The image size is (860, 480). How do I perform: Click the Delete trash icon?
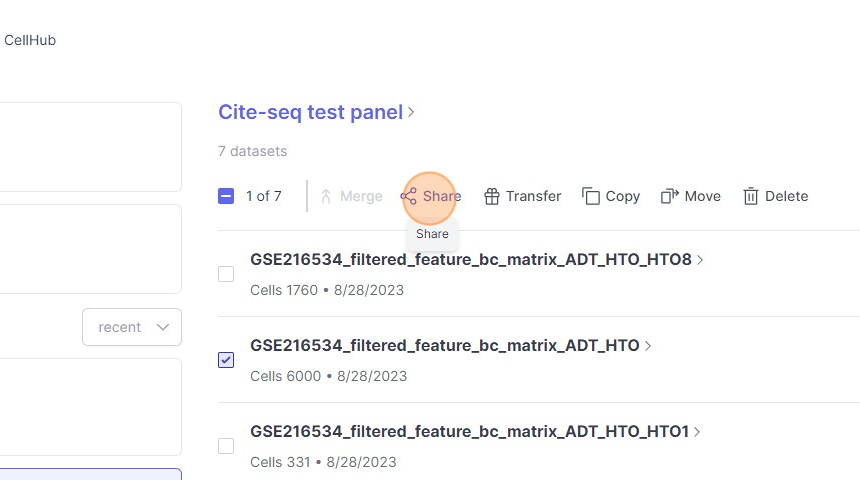coord(751,196)
